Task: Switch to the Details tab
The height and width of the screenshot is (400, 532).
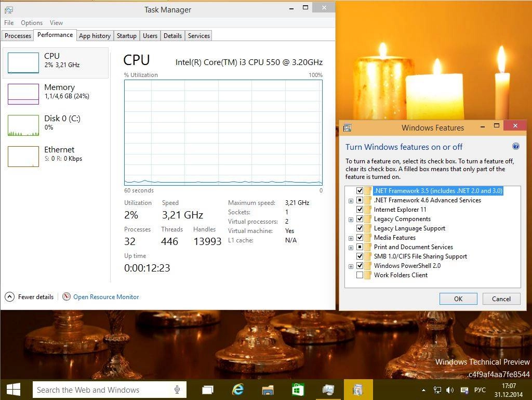Action: point(172,36)
